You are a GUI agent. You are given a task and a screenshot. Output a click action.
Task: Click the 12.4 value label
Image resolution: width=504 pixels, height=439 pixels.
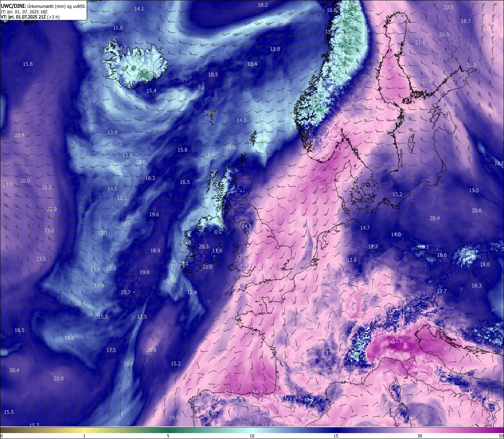192,292
